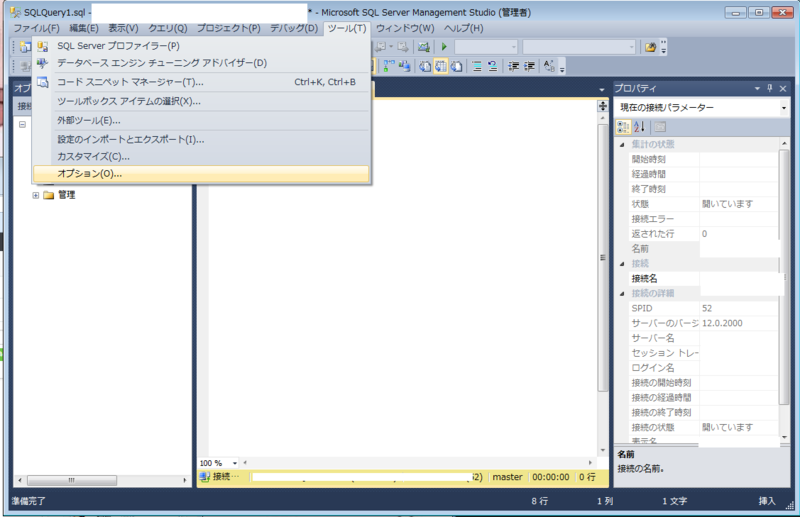Screen dimensions: 800x517
Task: Expand the 管理 folder tree node
Action: (35, 195)
